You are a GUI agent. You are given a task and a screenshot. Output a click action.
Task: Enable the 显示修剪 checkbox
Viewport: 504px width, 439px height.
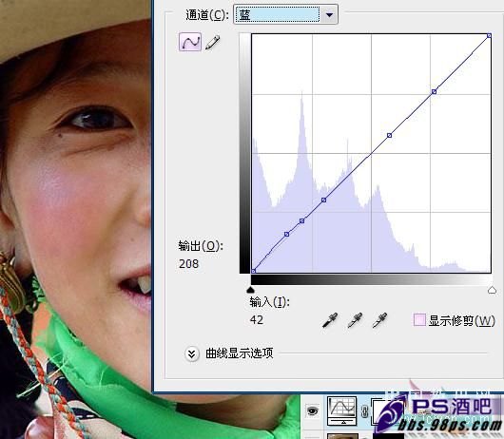(x=419, y=320)
